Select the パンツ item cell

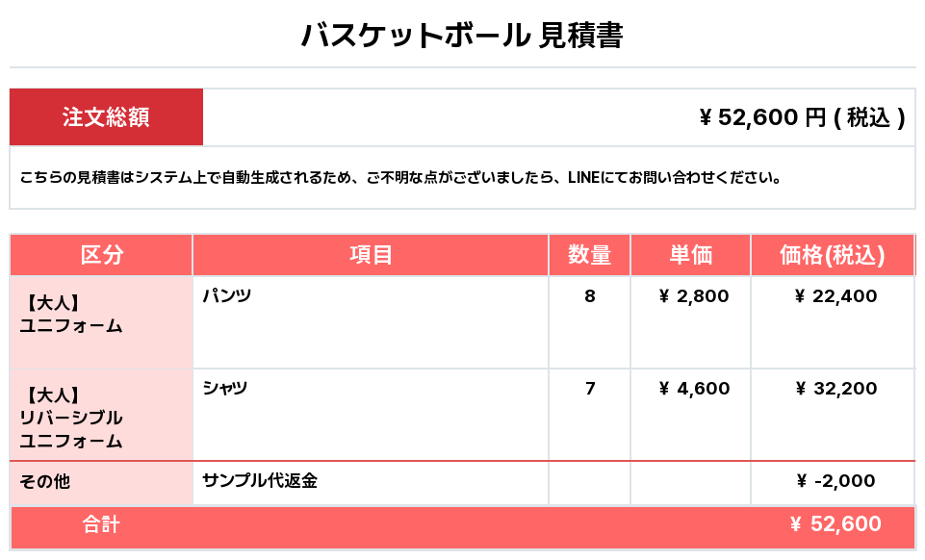pyautogui.click(x=371, y=321)
